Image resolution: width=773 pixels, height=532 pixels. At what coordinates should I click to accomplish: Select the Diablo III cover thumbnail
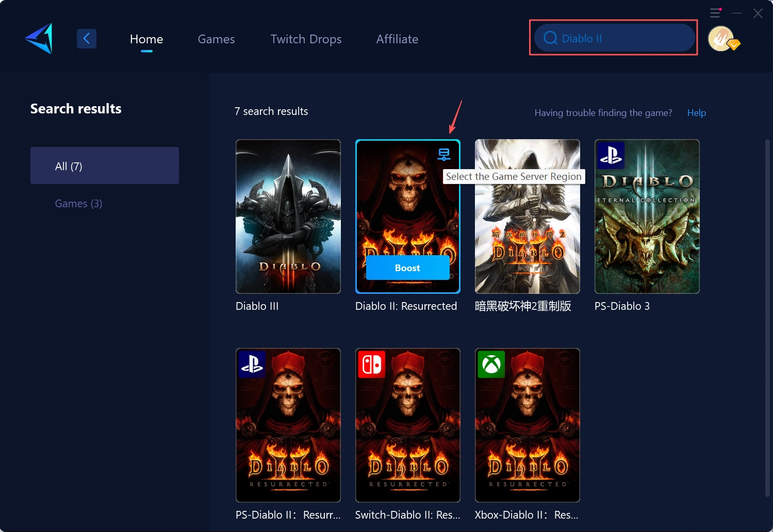click(288, 217)
